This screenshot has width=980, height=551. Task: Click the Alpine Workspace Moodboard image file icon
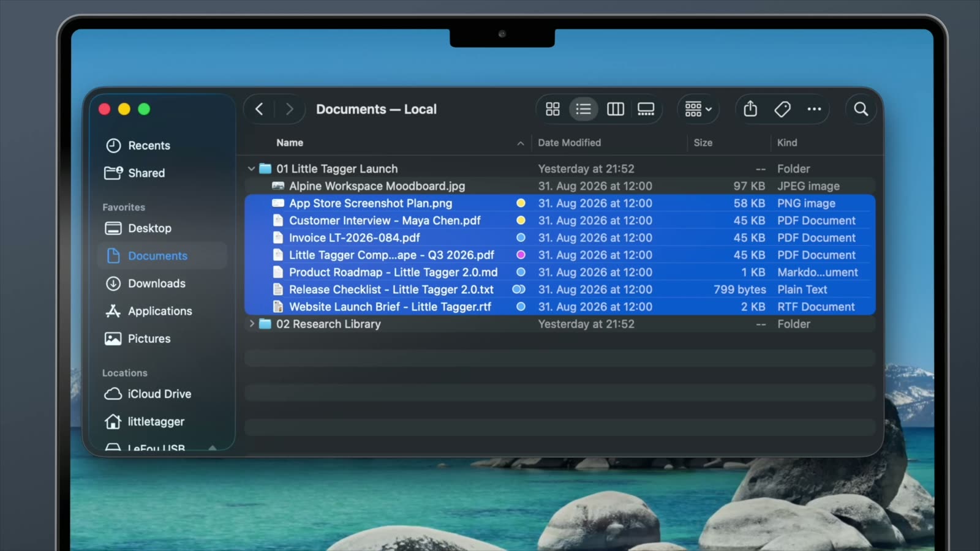pos(278,186)
